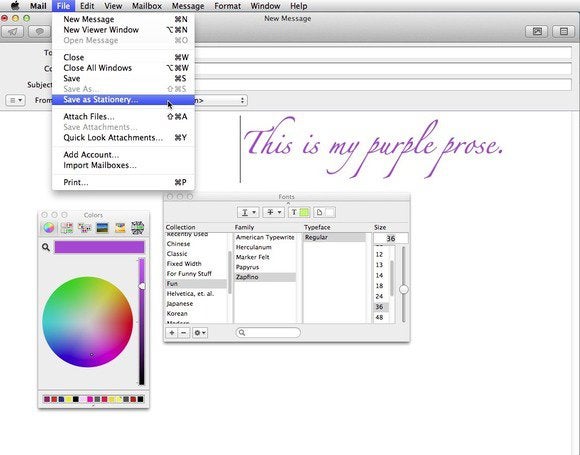This screenshot has width=580, height=455.
Task: Open the Mailbox menu
Action: 147,6
